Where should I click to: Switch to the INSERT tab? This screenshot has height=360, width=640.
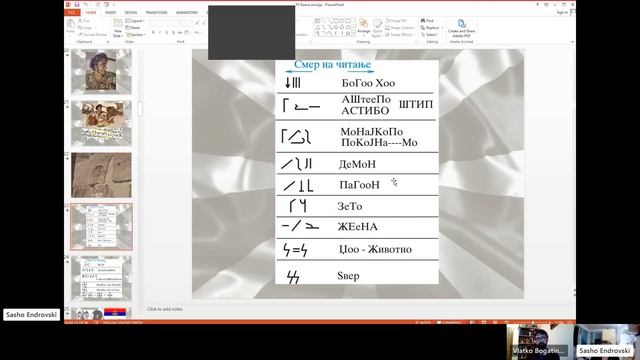[x=111, y=13]
